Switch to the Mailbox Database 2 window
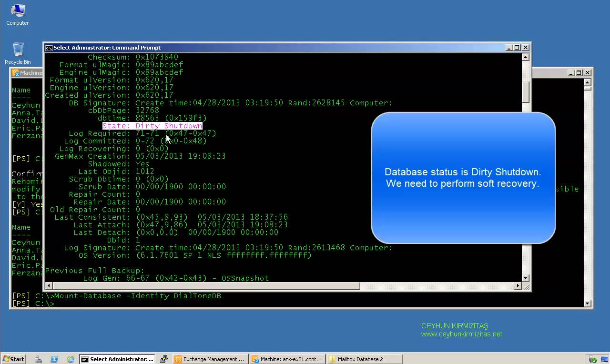Screen dimensions: 610x364 point(364,359)
